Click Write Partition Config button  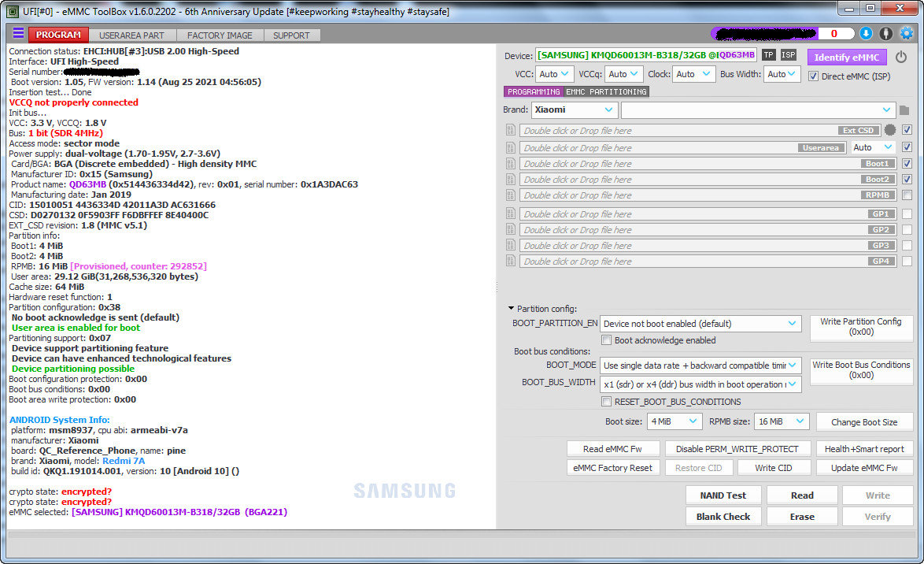[861, 327]
